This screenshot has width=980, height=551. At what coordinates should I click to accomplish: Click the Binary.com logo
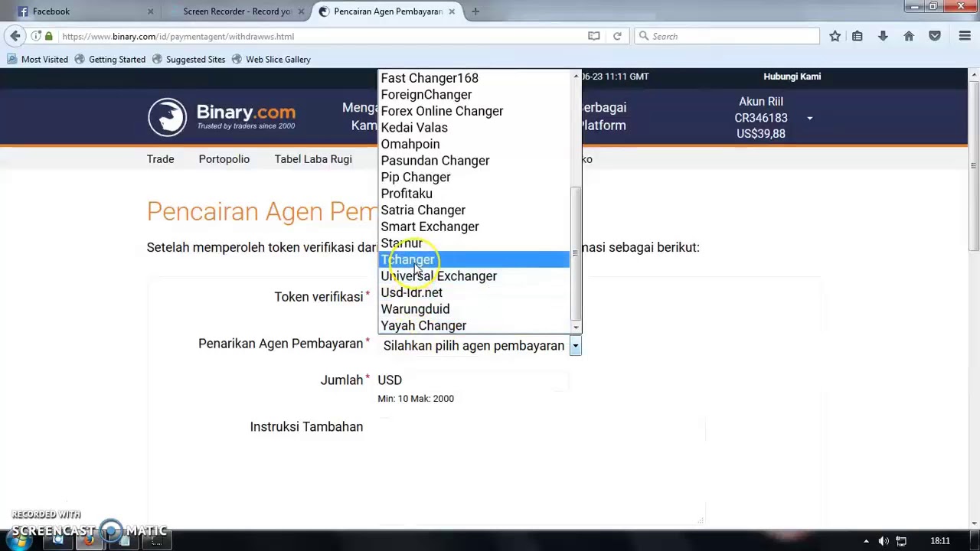pyautogui.click(x=222, y=117)
